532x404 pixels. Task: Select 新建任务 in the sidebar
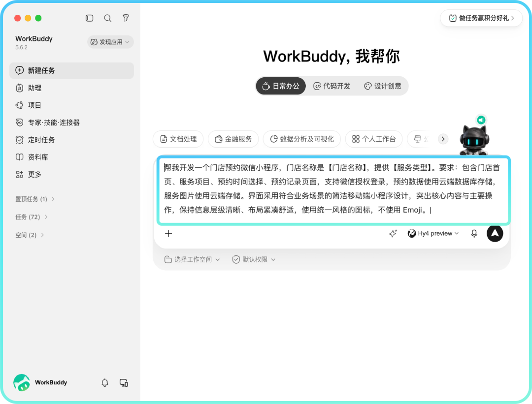71,70
